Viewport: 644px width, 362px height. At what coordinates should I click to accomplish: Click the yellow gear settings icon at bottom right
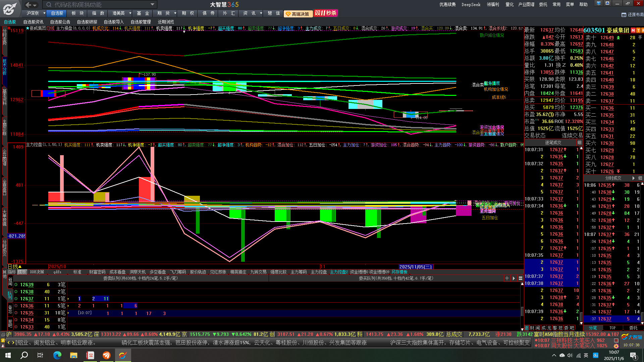[x=616, y=346]
